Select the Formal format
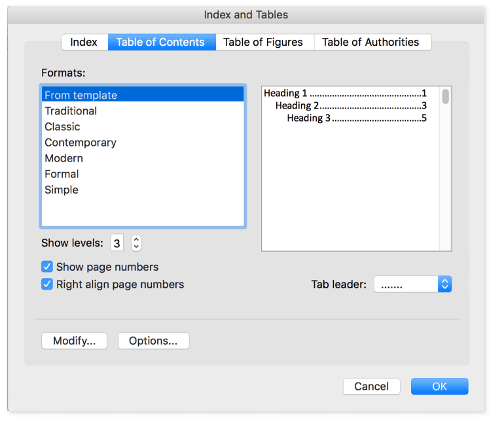Image resolution: width=504 pixels, height=431 pixels. [62, 174]
